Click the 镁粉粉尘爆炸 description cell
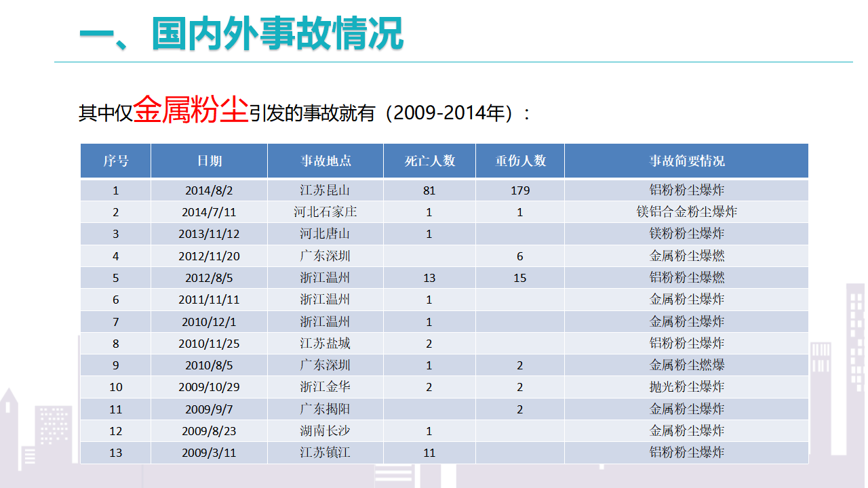The height and width of the screenshot is (488, 868). coord(687,234)
